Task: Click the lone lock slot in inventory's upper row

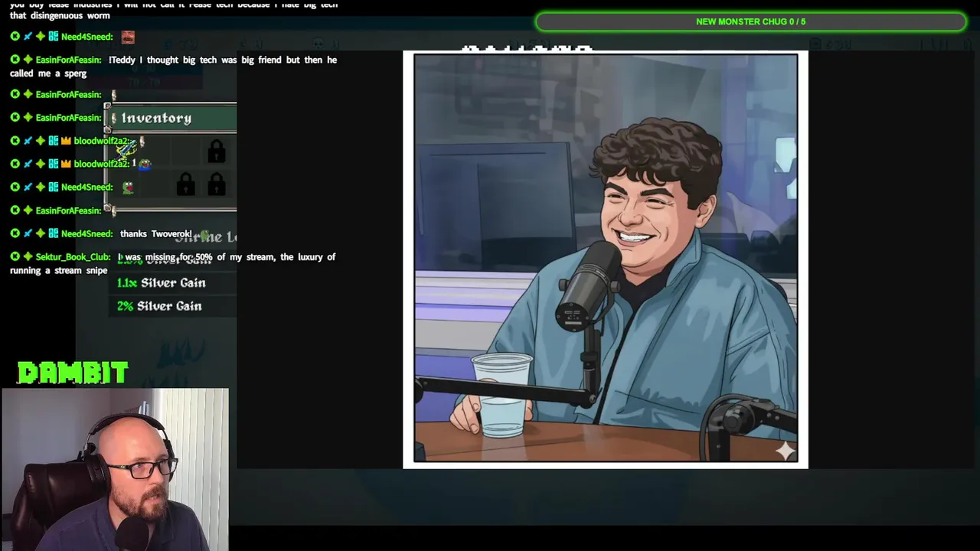Action: [x=217, y=151]
